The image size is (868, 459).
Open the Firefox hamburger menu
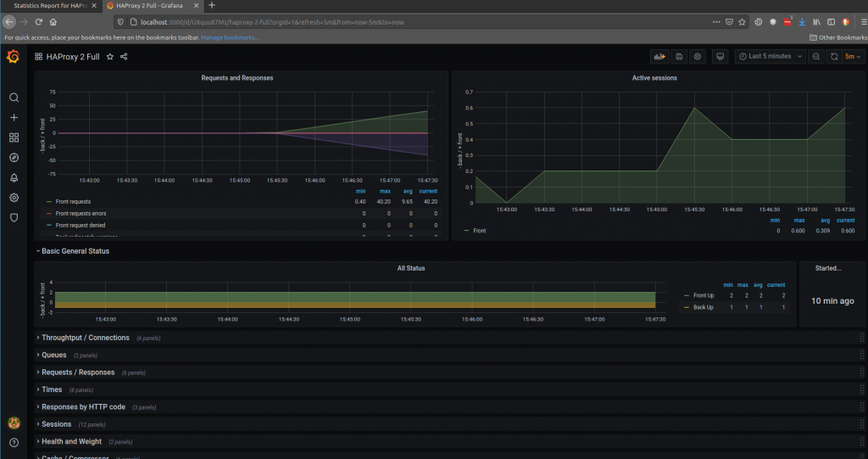click(x=863, y=21)
